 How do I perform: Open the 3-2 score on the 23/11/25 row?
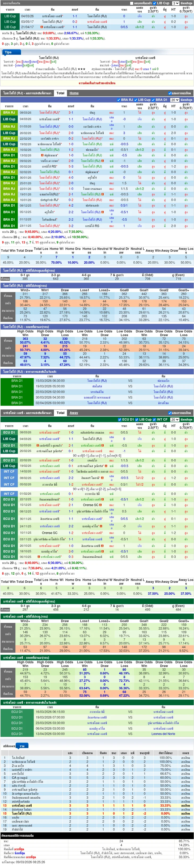pos(71,226)
